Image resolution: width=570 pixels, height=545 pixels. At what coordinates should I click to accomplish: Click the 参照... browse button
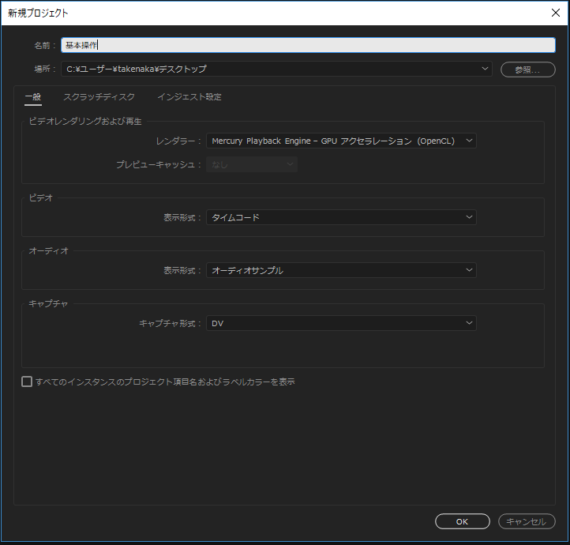[x=527, y=69]
